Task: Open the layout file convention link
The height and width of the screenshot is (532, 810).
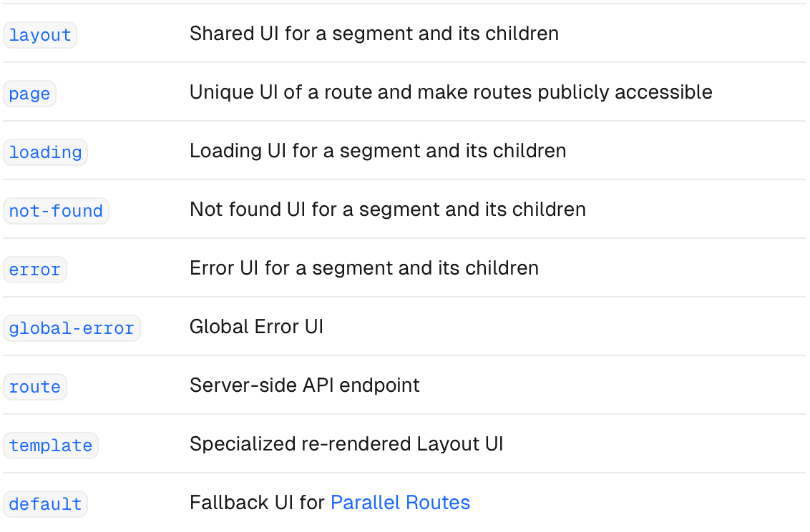Action: tap(40, 35)
